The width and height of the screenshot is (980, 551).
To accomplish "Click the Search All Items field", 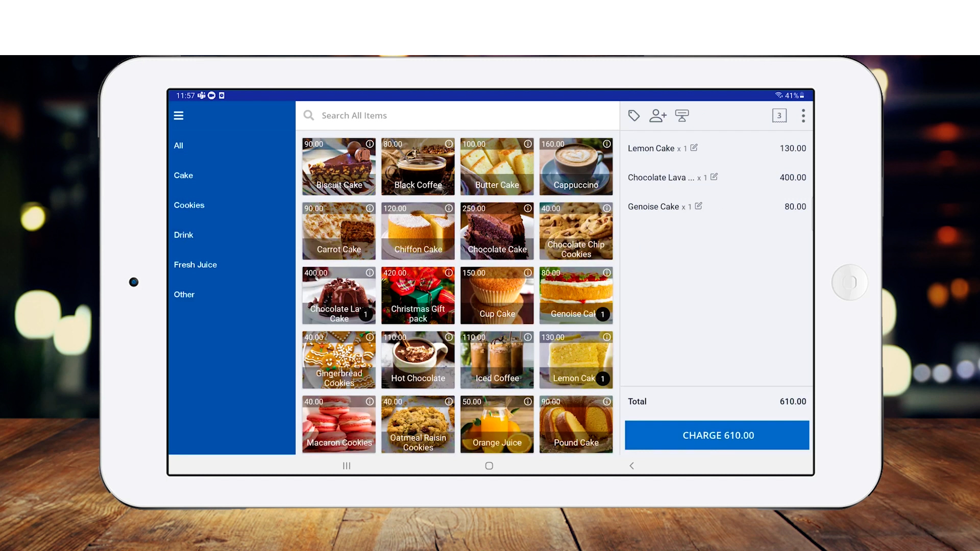I will pos(459,116).
